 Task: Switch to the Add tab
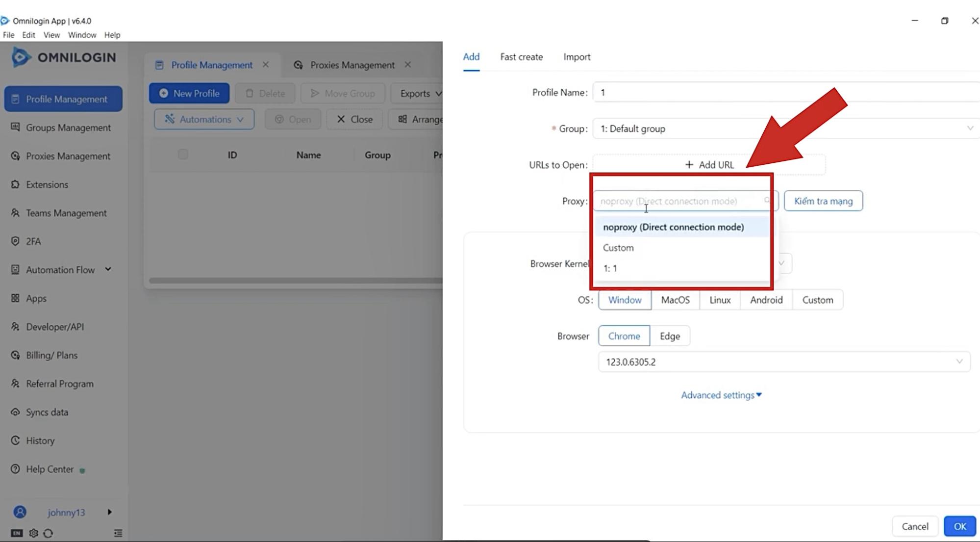coord(471,57)
